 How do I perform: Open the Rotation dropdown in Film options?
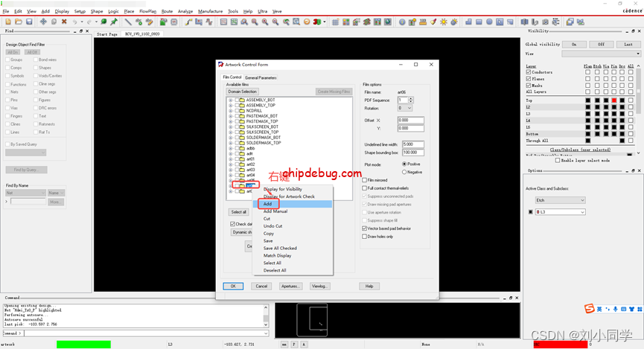pos(405,108)
